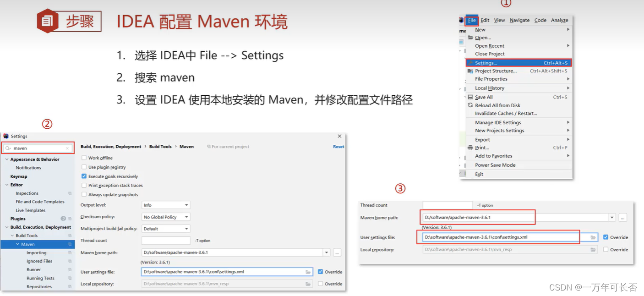Collapse the Build Tools tree node
Screen dimensions: 644x296
coord(12,236)
